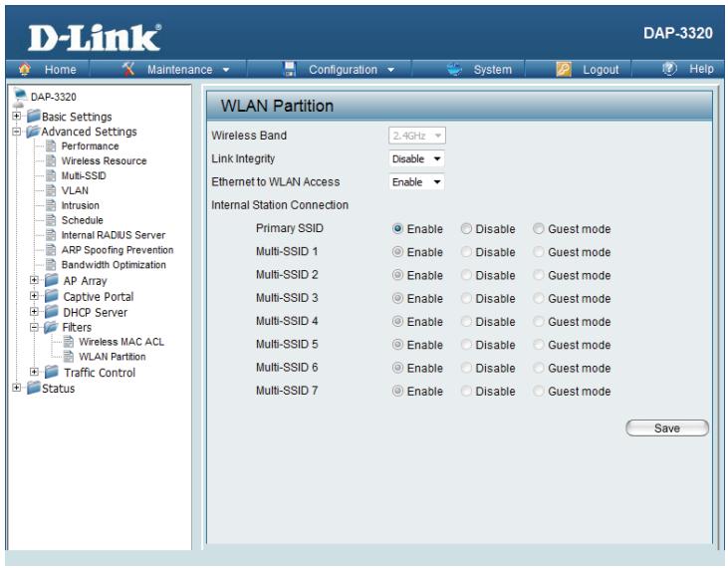Viewport: 728px width, 568px height.
Task: Select Disable for Multi-SSID 7
Action: coord(466,391)
